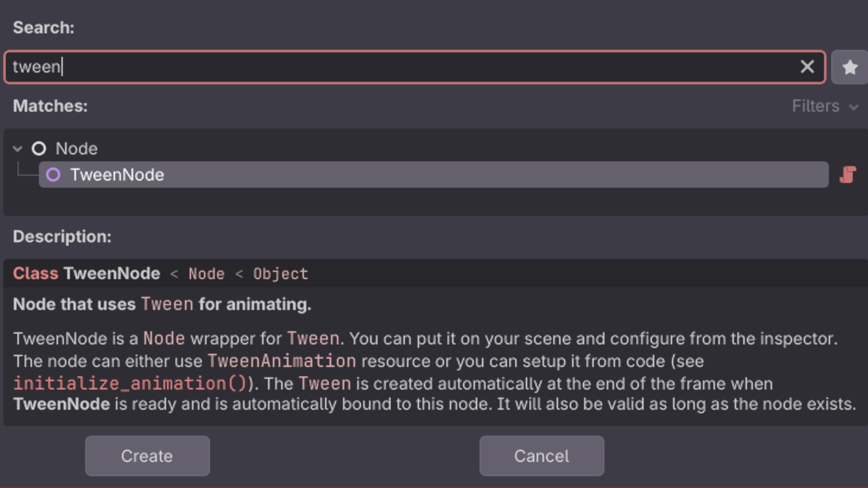Toggle the favorites star button
868x488 pixels.
850,67
